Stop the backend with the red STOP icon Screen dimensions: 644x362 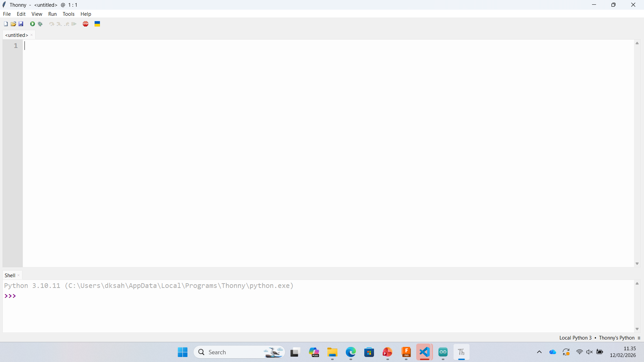click(x=86, y=24)
